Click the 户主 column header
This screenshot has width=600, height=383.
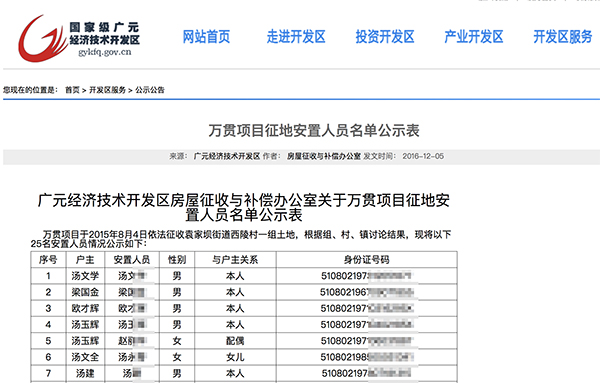click(85, 260)
